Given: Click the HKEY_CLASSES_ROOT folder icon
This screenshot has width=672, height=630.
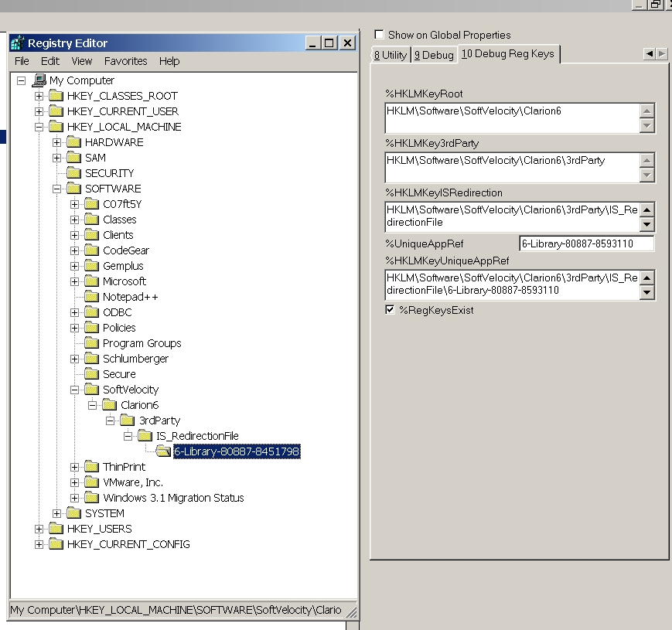Looking at the screenshot, I should (x=56, y=96).
